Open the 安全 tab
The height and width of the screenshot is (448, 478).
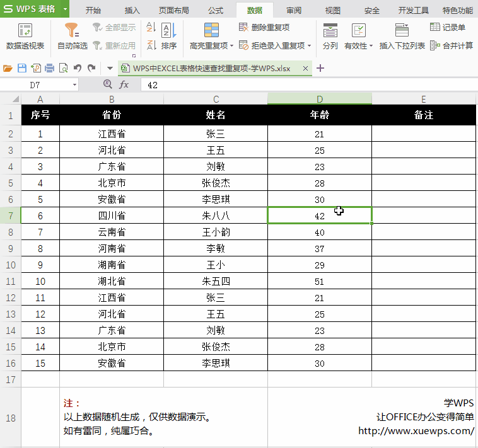coord(372,10)
